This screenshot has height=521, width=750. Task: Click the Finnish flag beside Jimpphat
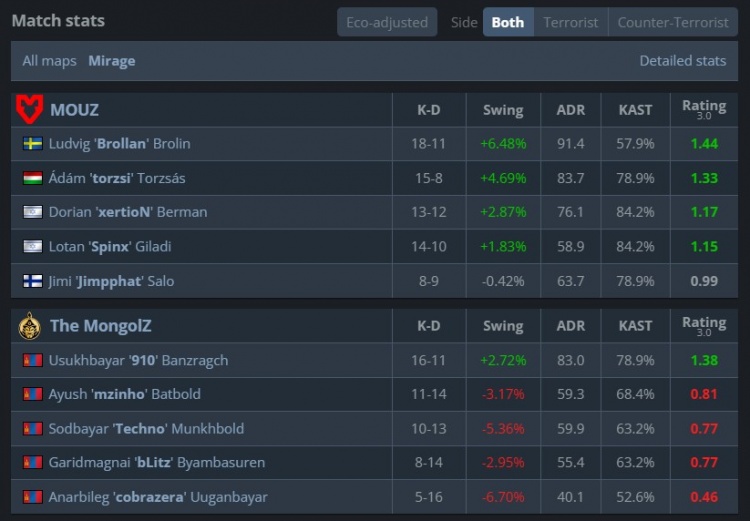32,281
